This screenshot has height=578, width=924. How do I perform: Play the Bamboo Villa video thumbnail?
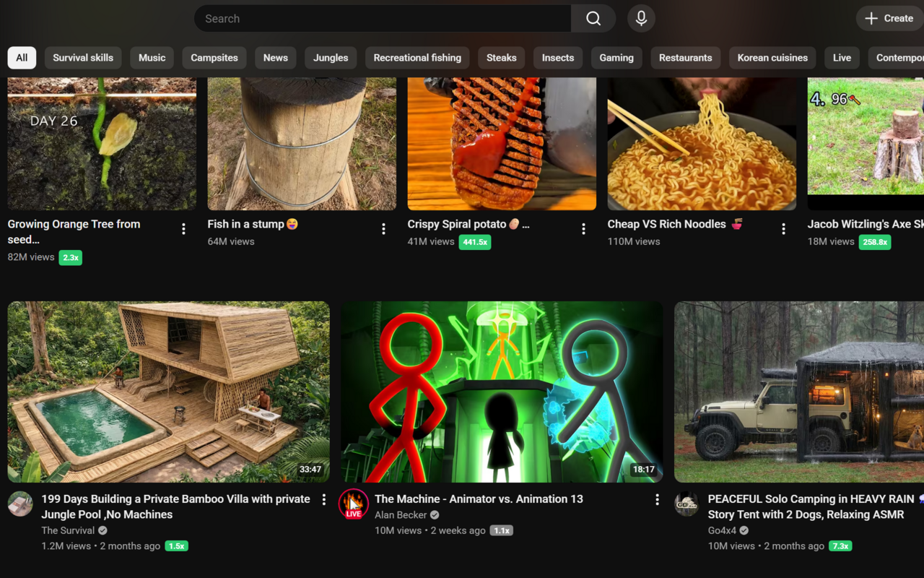(169, 392)
